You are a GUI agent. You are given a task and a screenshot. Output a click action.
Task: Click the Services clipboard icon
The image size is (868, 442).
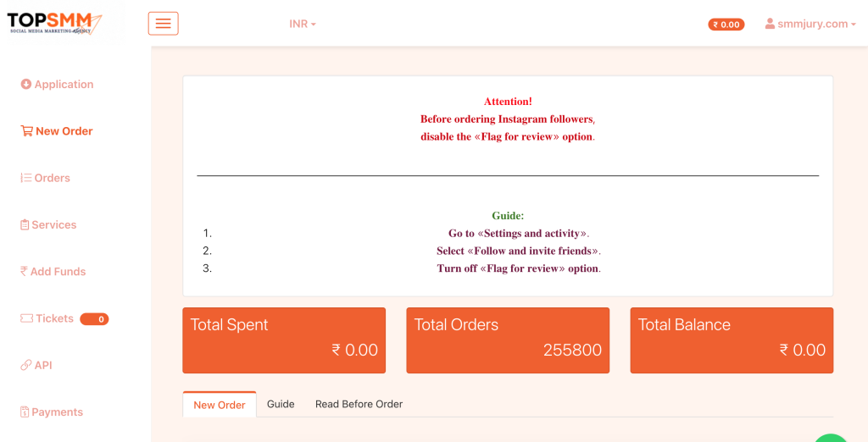click(x=25, y=225)
